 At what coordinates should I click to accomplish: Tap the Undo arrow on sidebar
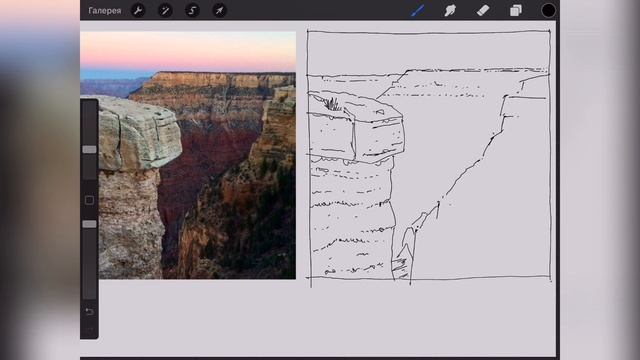[x=89, y=312]
